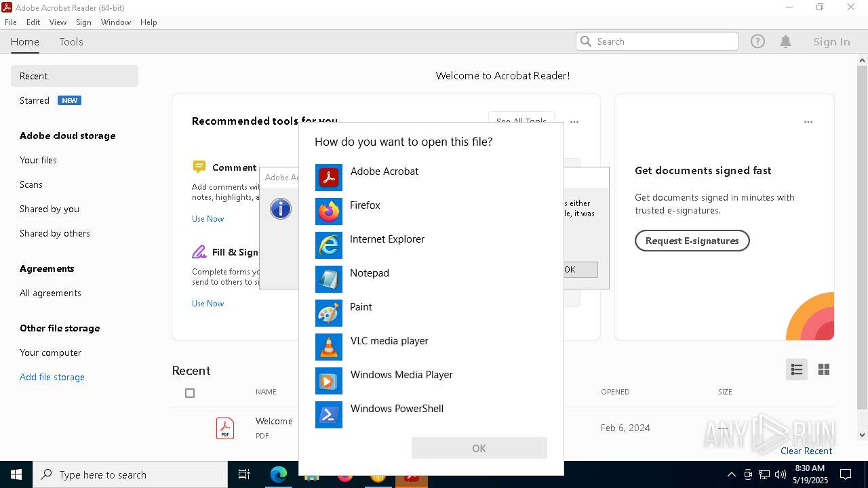The image size is (868, 488).
Task: Open the notifications bell icon
Action: pyautogui.click(x=785, y=41)
